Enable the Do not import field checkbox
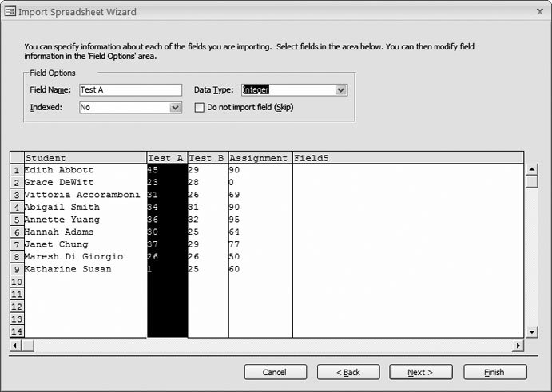The height and width of the screenshot is (392, 552). pos(200,107)
